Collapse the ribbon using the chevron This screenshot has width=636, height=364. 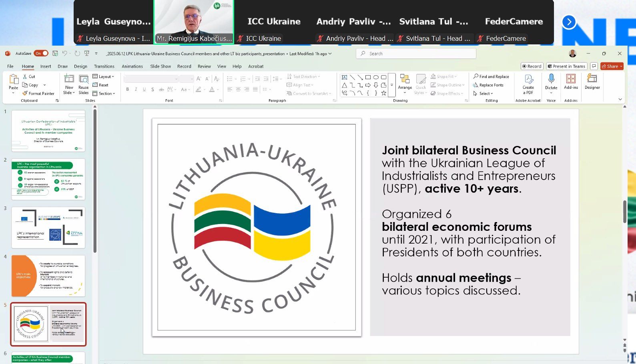620,100
